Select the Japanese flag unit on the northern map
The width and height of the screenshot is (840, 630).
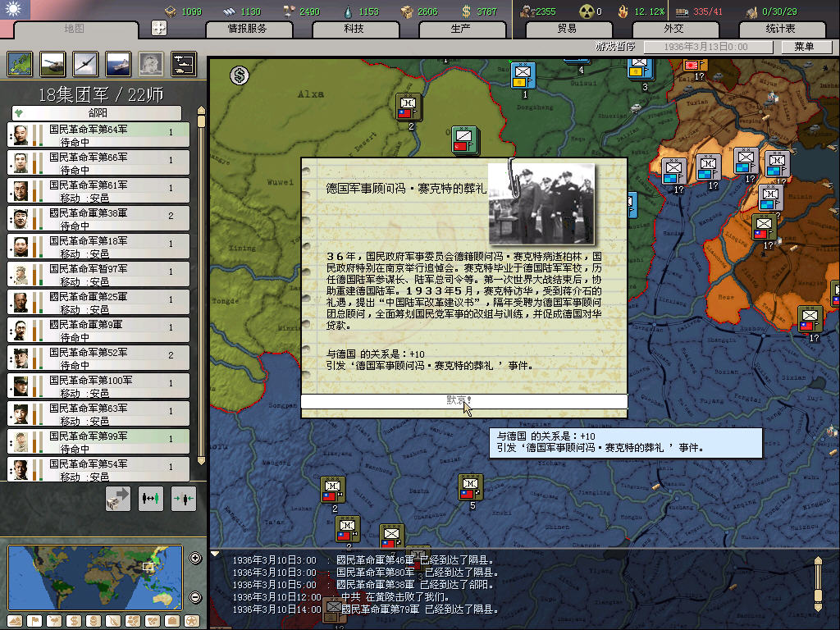tap(696, 66)
